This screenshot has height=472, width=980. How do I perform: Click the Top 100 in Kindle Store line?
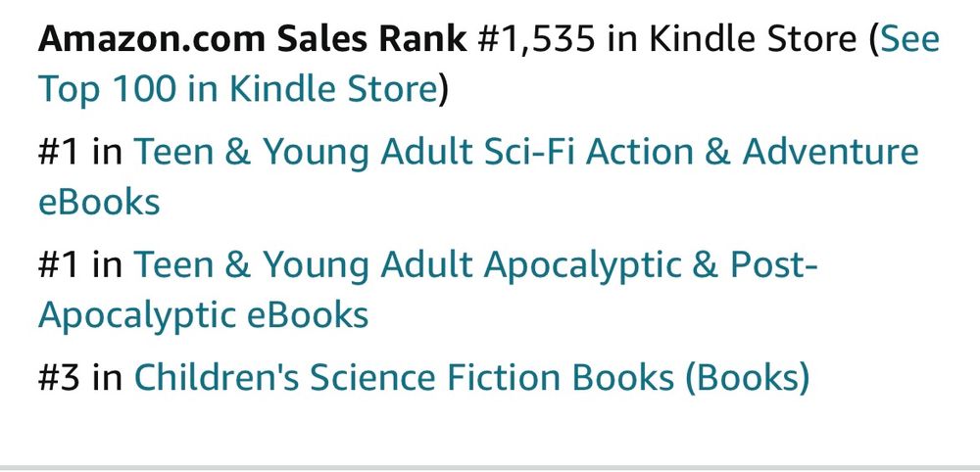(235, 89)
